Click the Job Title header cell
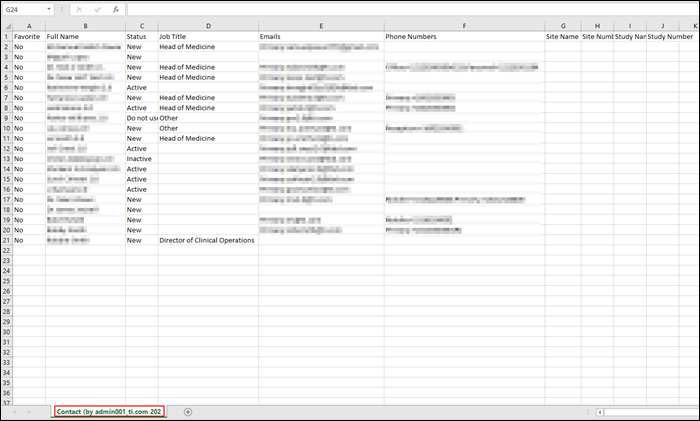Screen dimensions: 700x421 (x=207, y=37)
